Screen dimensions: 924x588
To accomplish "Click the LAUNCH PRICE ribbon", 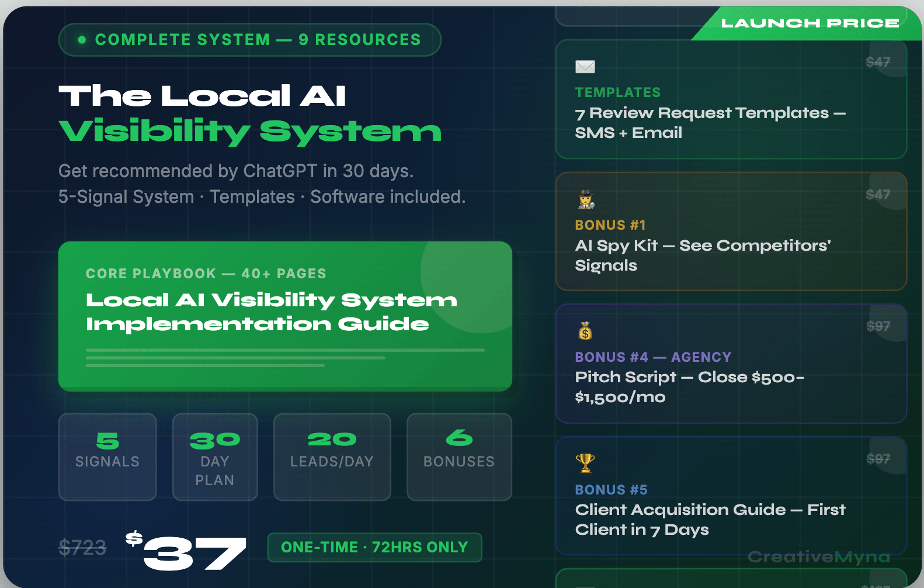I will click(x=810, y=23).
